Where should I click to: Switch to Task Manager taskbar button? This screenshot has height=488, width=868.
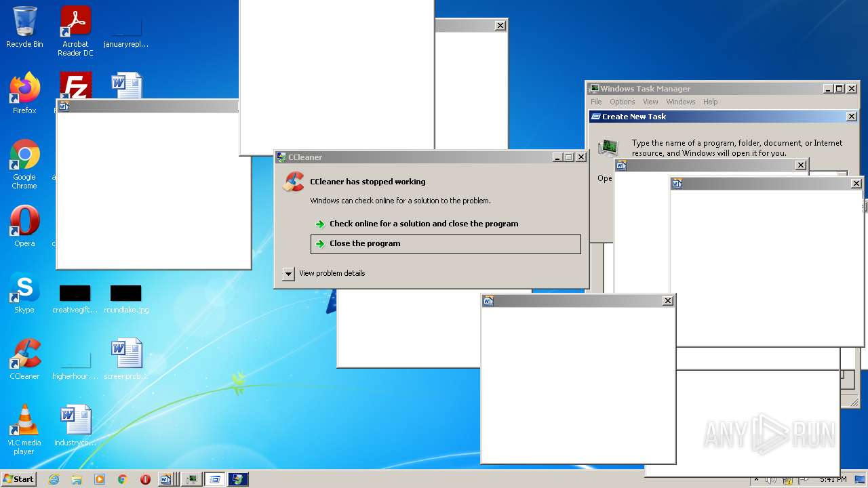click(191, 479)
